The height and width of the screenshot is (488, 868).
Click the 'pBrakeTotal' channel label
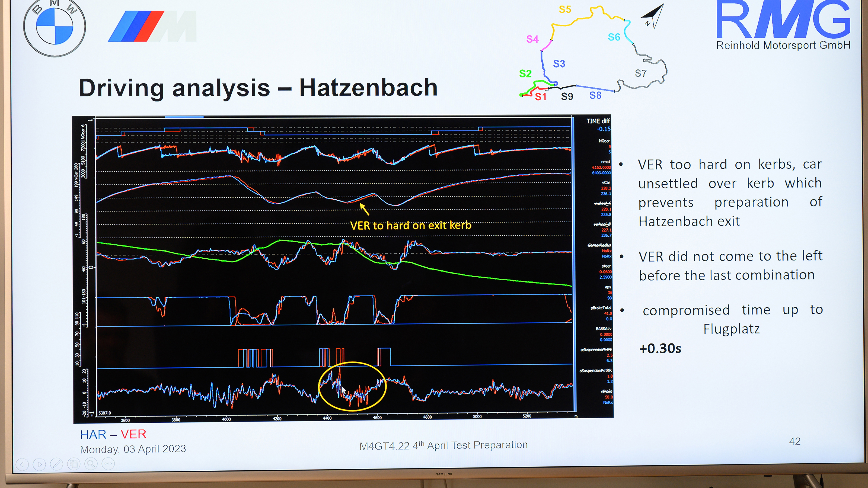(x=601, y=308)
